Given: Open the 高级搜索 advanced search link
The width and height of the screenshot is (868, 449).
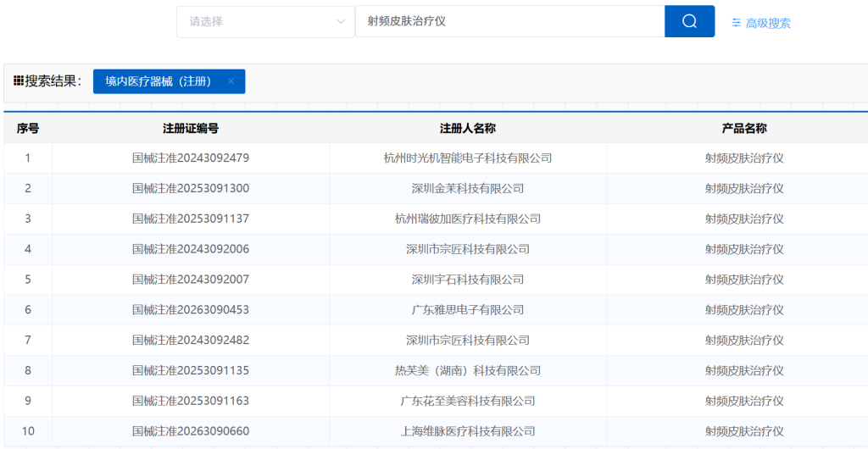Looking at the screenshot, I should [x=760, y=23].
